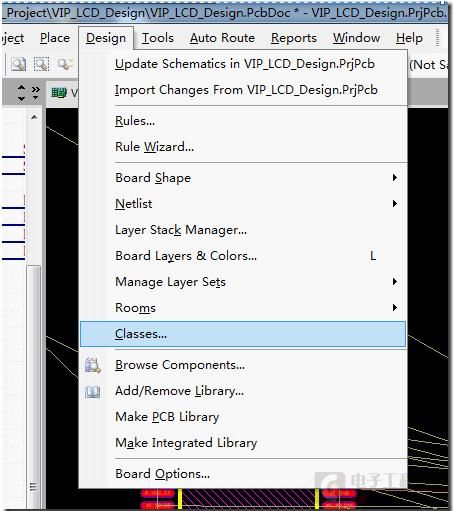Viewport: 454px width, 511px height.
Task: Click the zoom fit document toolbar icon
Action: click(x=19, y=64)
